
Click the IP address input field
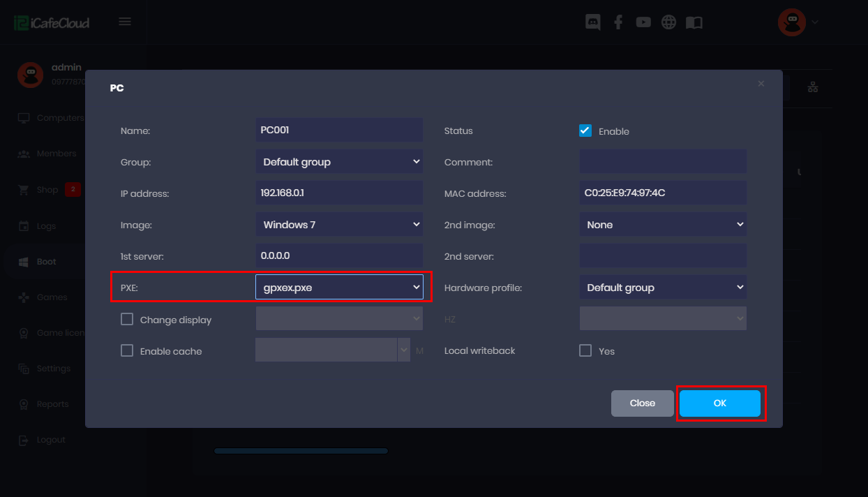pos(339,193)
